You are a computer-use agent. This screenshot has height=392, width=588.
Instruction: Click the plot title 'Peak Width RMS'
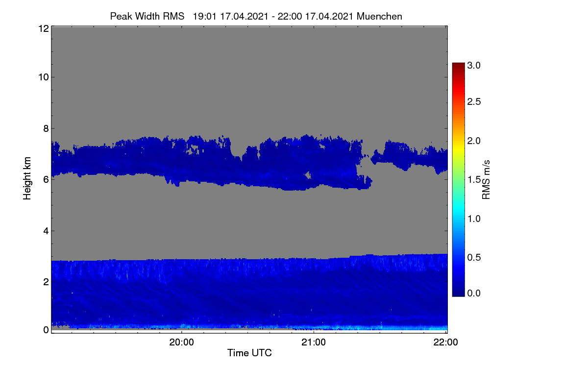(x=147, y=16)
